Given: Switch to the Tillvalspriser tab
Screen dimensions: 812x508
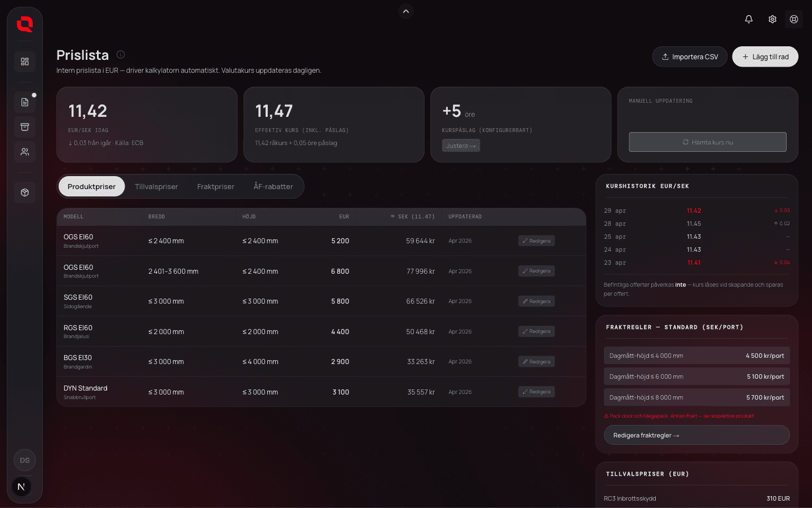Looking at the screenshot, I should coord(156,186).
